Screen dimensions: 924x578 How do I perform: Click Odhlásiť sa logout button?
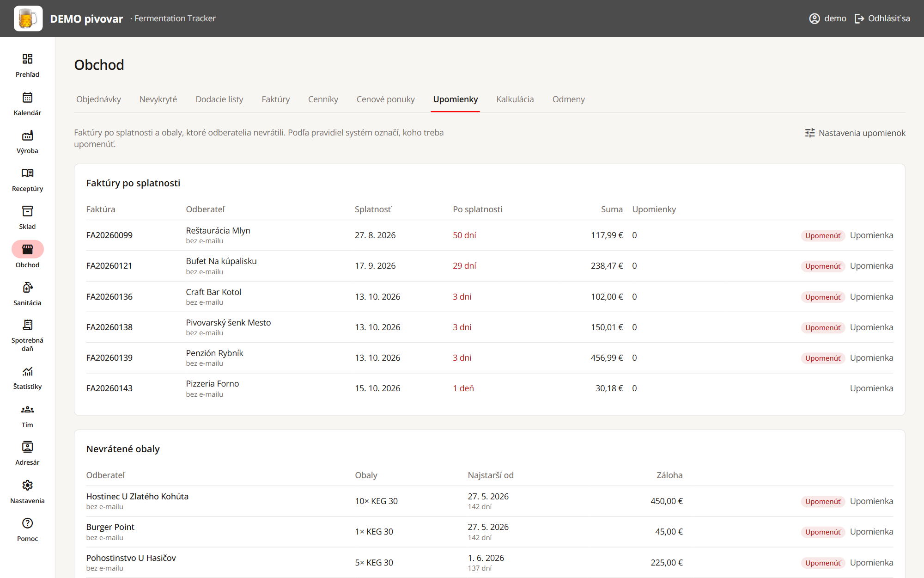882,18
